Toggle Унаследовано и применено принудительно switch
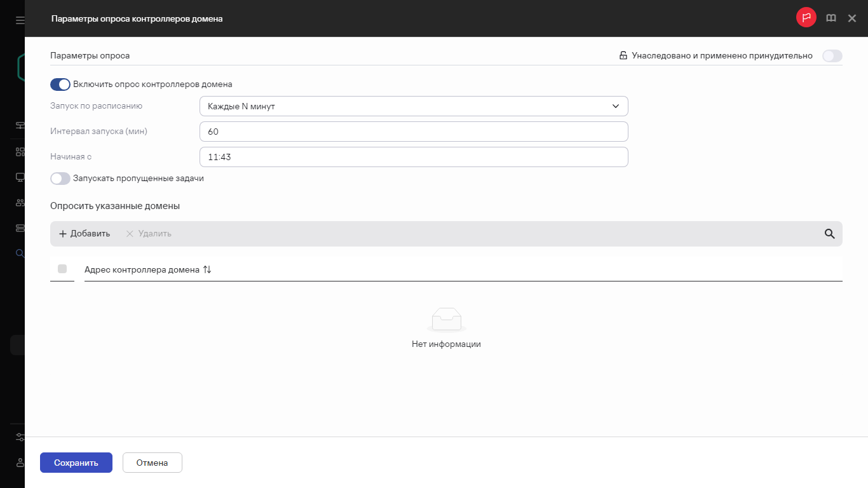The image size is (868, 488). tap(832, 56)
